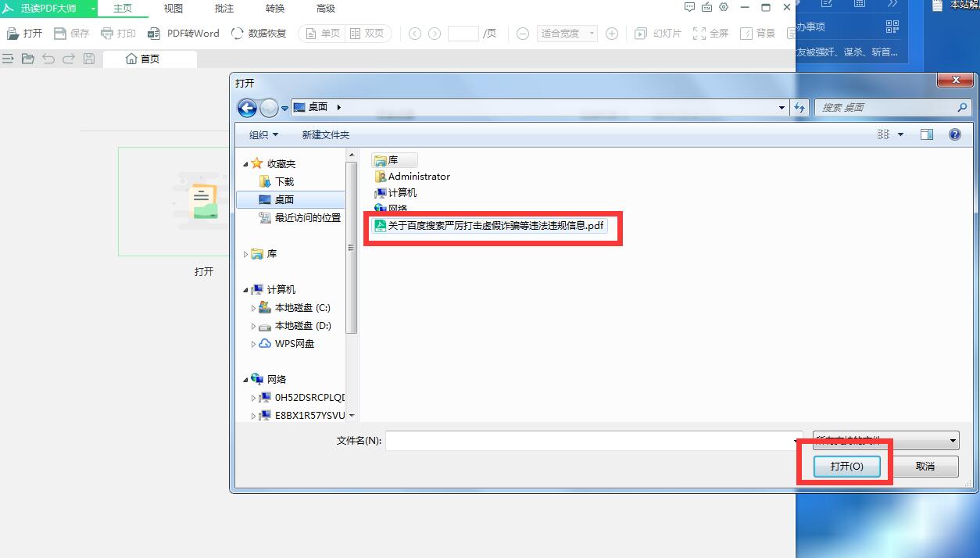
Task: Click the 幻灯片 slideshow icon
Action: click(x=641, y=34)
